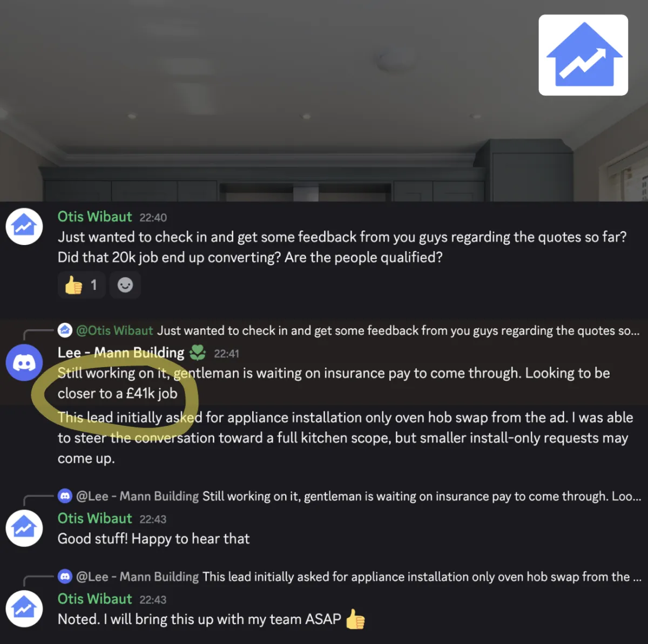Open Otis Wibaut avatar at 22:40 message
This screenshot has width=648, height=644.
[x=24, y=226]
